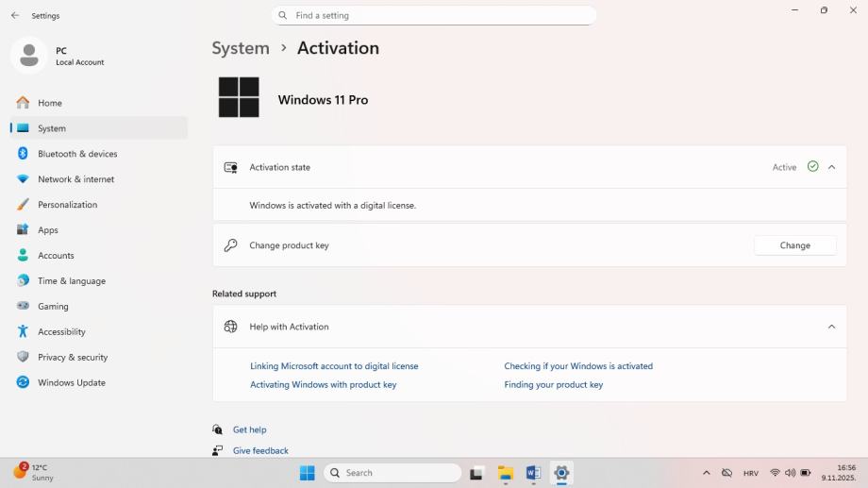Collapse the Help with Activation chevron
Viewport: 868px width, 488px height.
point(831,327)
